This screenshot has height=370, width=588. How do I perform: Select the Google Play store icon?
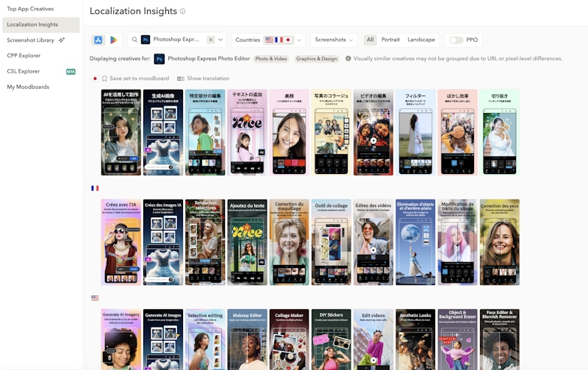[x=114, y=40]
